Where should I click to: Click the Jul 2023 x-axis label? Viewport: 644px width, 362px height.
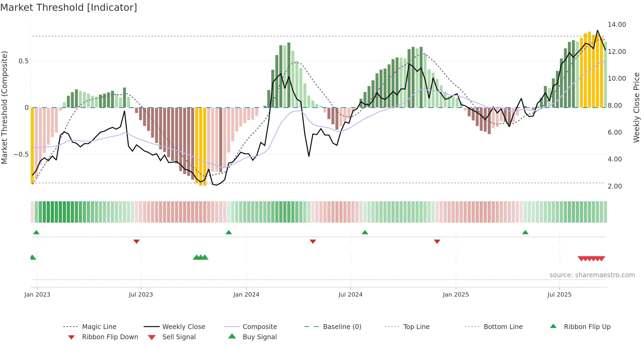(x=141, y=294)
